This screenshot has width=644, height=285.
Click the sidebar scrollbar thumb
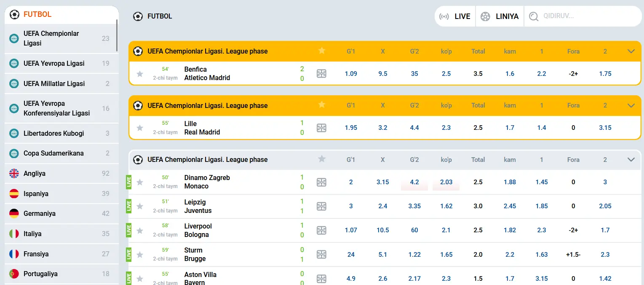click(117, 36)
